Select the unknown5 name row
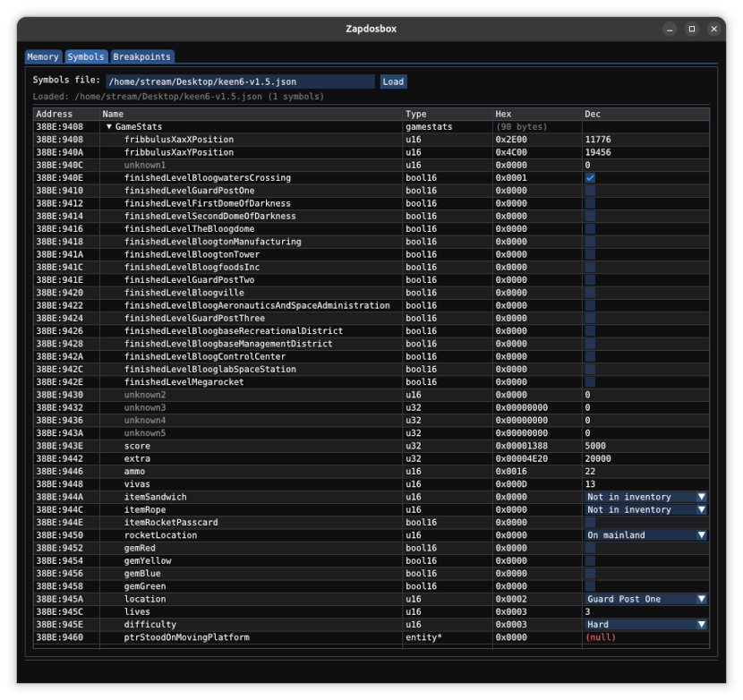Viewport: 743px width, 700px height. 145,433
